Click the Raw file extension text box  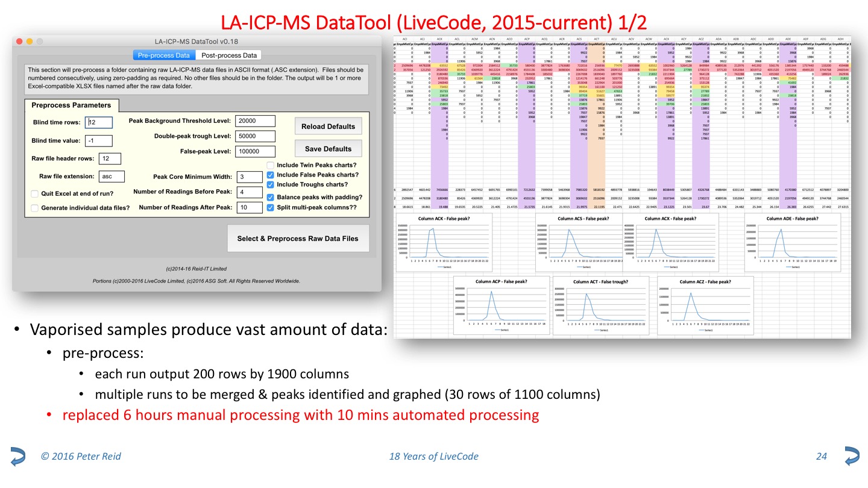[x=111, y=177]
